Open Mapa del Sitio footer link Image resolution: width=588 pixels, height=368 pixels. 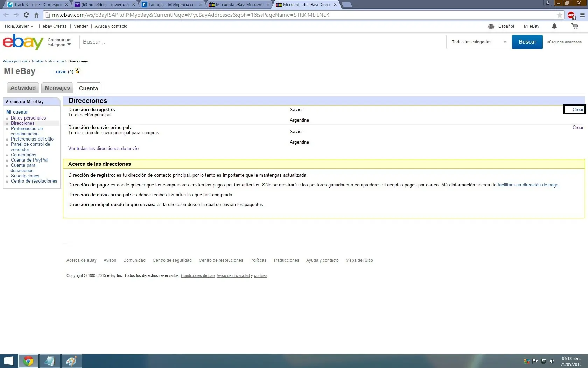coord(359,260)
